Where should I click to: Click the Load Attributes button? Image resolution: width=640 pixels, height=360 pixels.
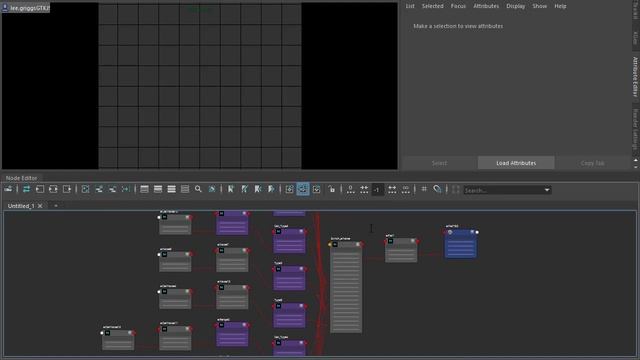point(516,163)
